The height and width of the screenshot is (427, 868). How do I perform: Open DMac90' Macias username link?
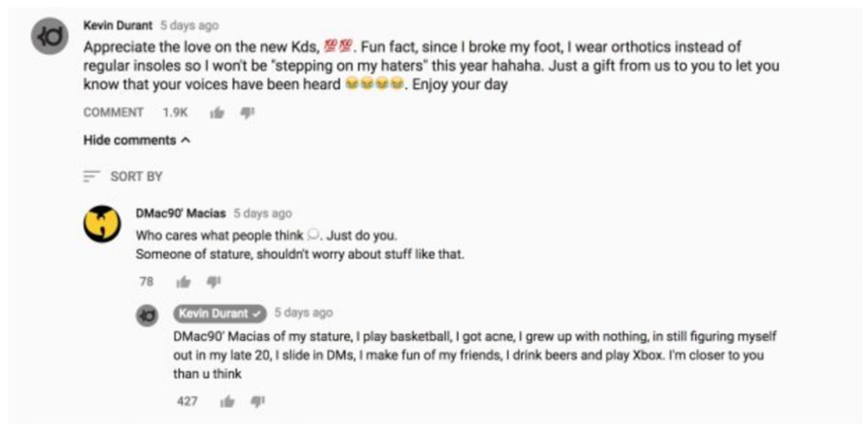pos(181,213)
